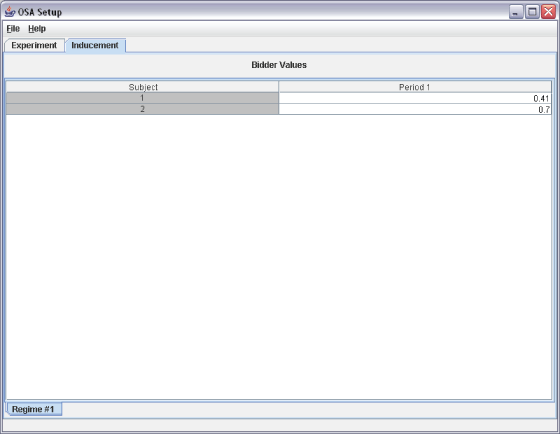560x434 pixels.
Task: Click the Bidder Values heading
Action: pos(279,65)
